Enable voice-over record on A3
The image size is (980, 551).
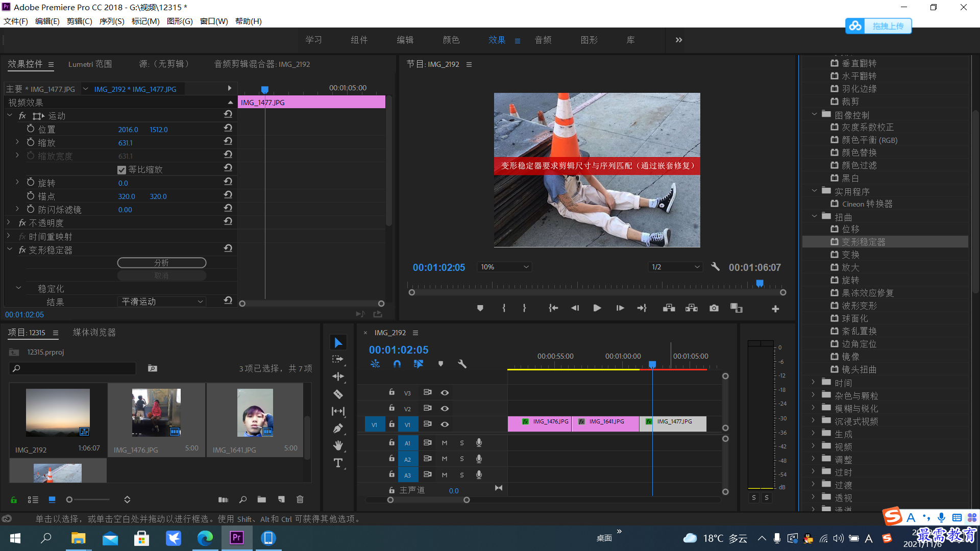click(479, 474)
